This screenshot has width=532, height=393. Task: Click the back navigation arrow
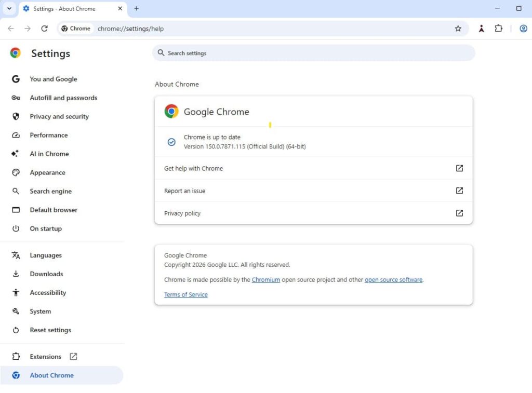coord(11,29)
